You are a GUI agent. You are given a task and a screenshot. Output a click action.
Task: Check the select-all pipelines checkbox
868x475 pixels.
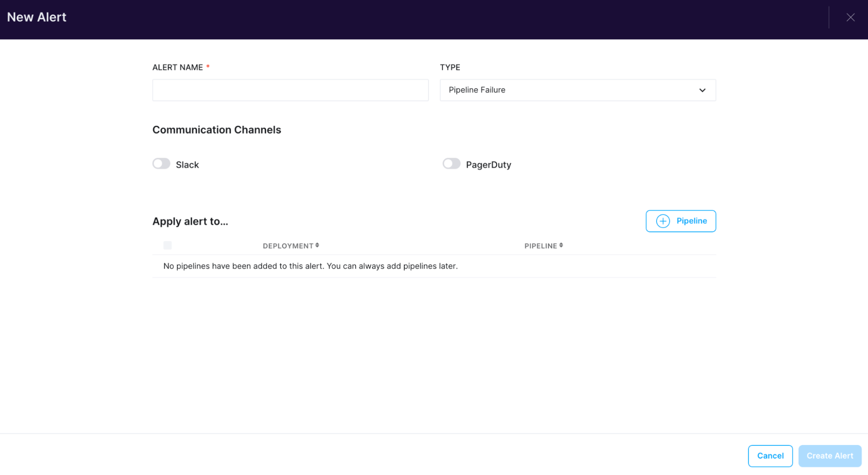[167, 245]
